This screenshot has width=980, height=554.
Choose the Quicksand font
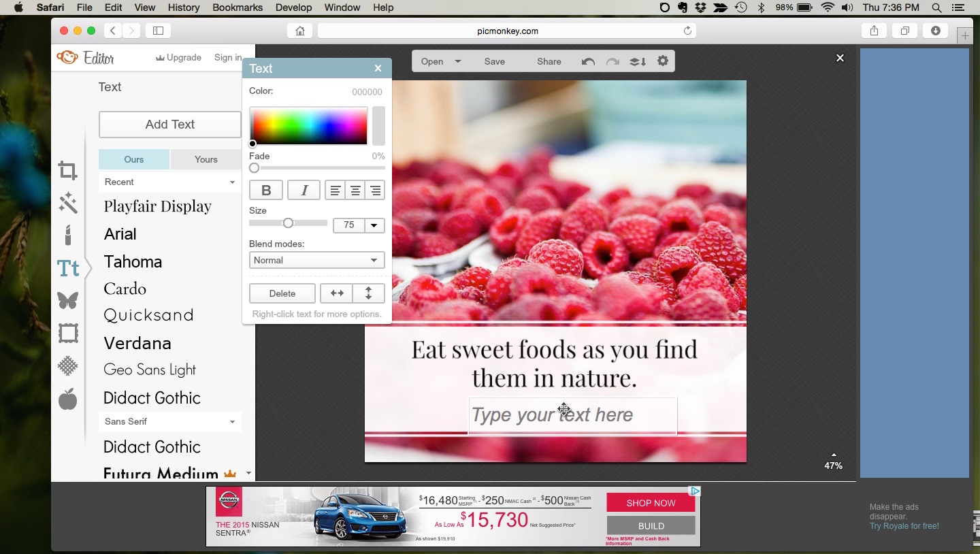[x=149, y=315]
